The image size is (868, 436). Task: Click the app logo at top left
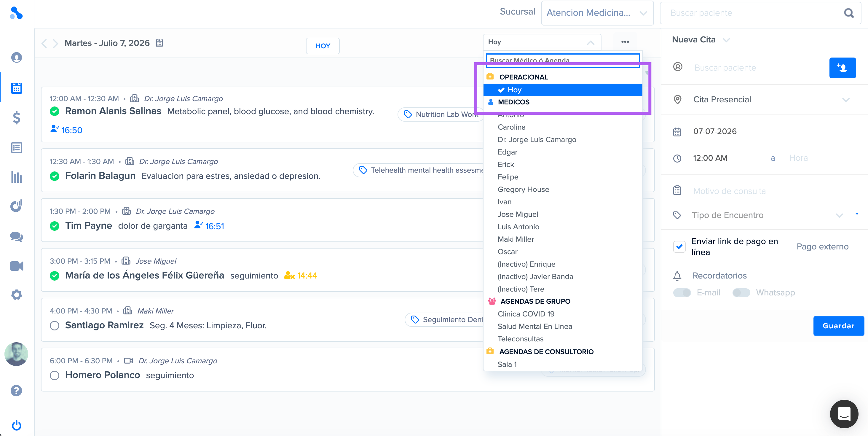16,13
